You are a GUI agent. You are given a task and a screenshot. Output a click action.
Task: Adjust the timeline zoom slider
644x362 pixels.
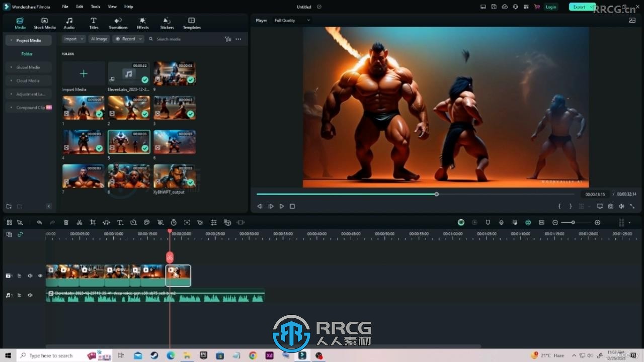tap(573, 222)
